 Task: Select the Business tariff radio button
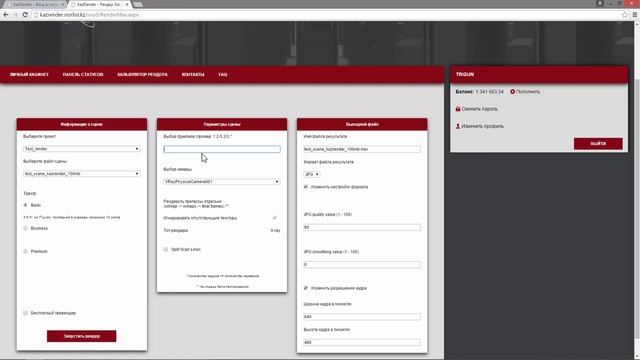pyautogui.click(x=25, y=229)
